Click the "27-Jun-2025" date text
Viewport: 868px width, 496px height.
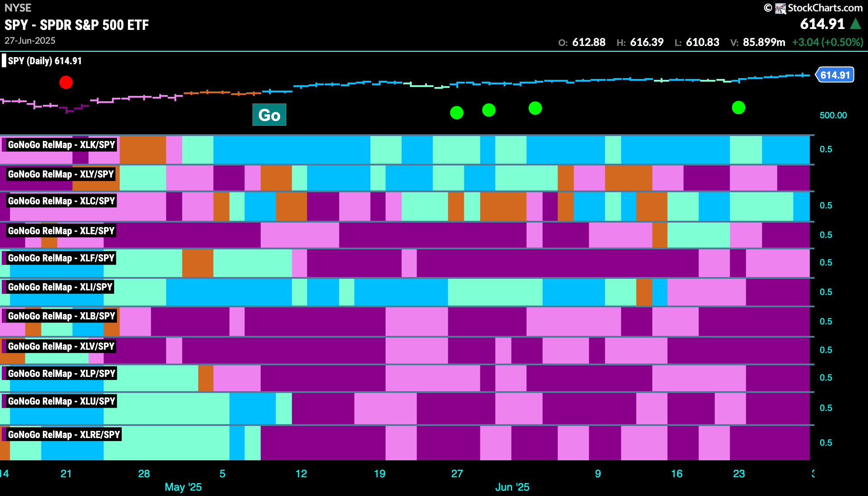[x=30, y=41]
